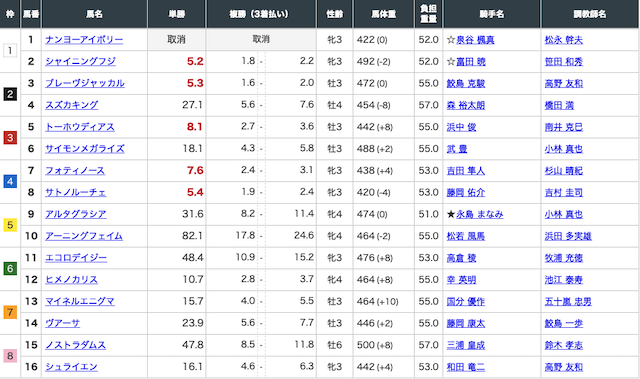Click the red frame 3 badge

click(x=10, y=137)
